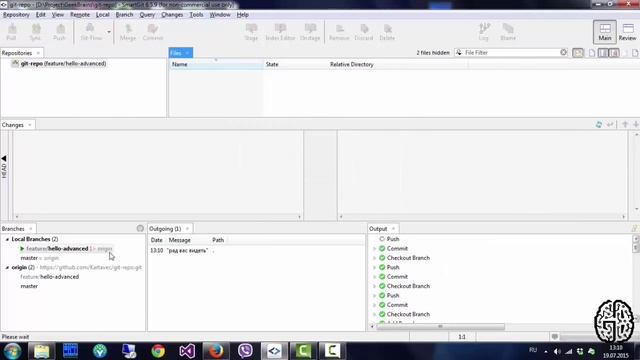Select origin feature/hello-advanced branch
640x360 pixels.
(49, 277)
